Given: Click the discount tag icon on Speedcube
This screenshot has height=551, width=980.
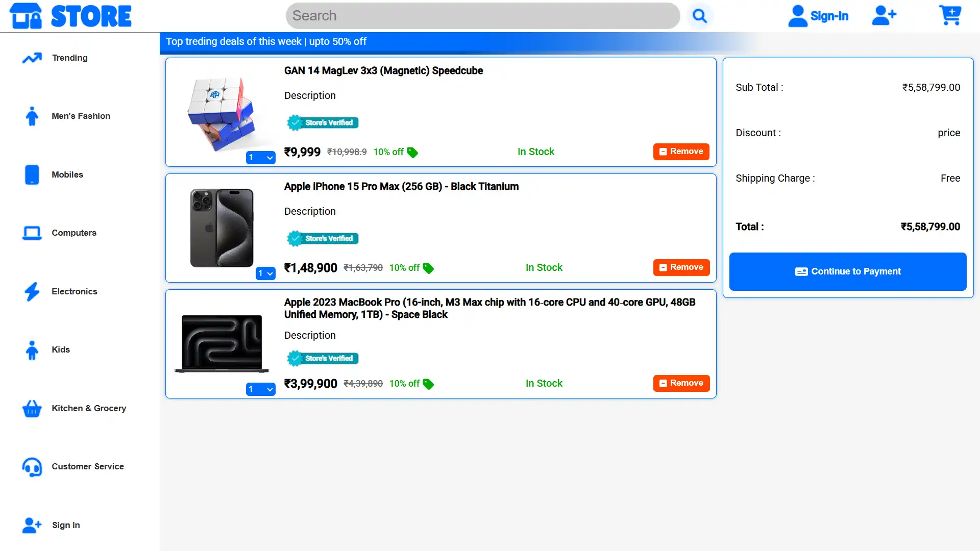Looking at the screenshot, I should click(x=412, y=153).
